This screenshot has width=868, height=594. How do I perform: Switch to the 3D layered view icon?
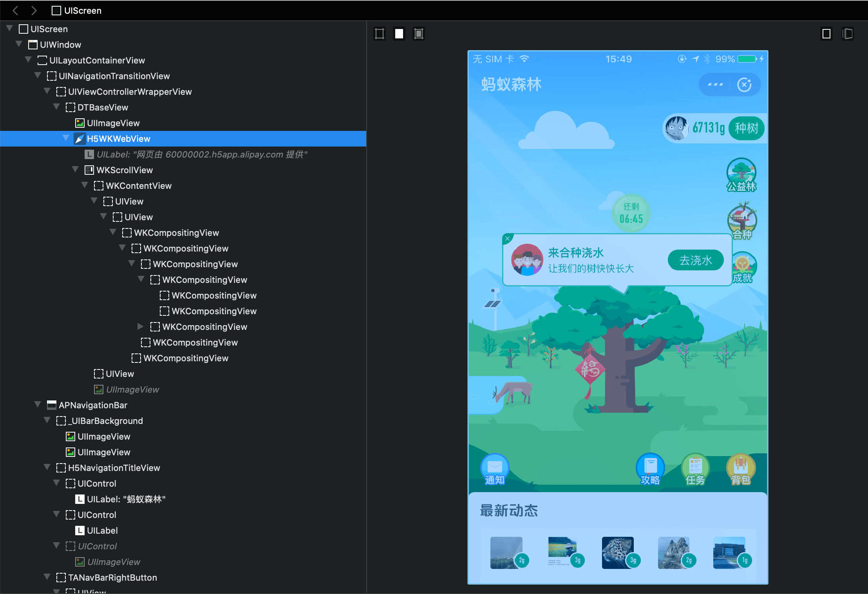click(x=847, y=34)
